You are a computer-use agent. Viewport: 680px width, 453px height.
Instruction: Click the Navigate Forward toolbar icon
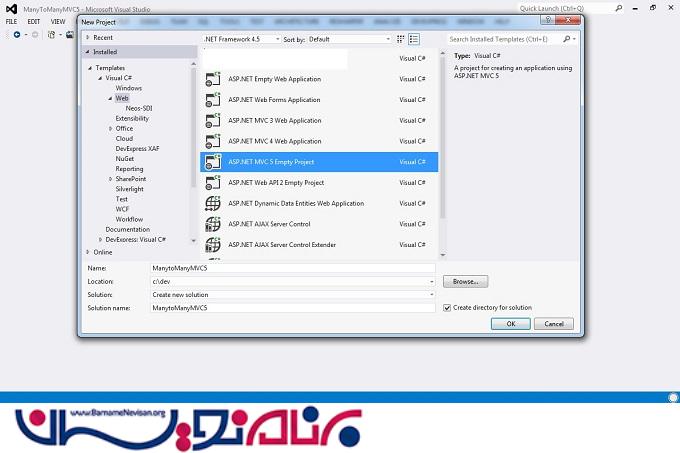coord(35,35)
